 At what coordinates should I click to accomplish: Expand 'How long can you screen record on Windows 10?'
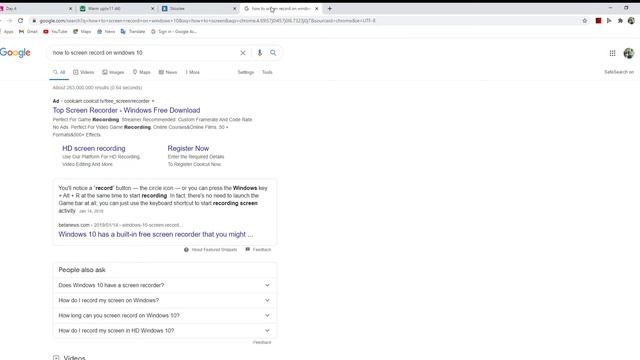pyautogui.click(x=165, y=316)
